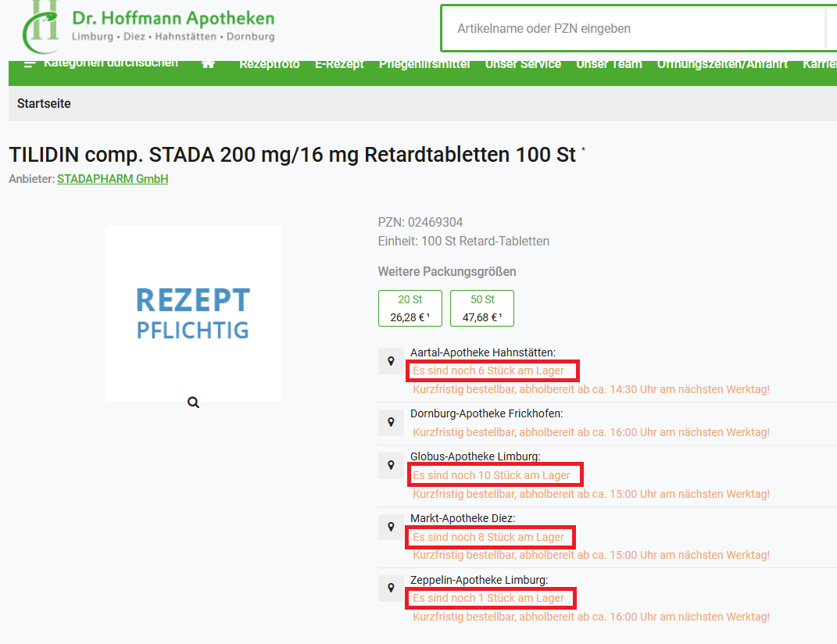Click Aartal-Apotheke Hahnstätten pharmacy name

click(482, 352)
